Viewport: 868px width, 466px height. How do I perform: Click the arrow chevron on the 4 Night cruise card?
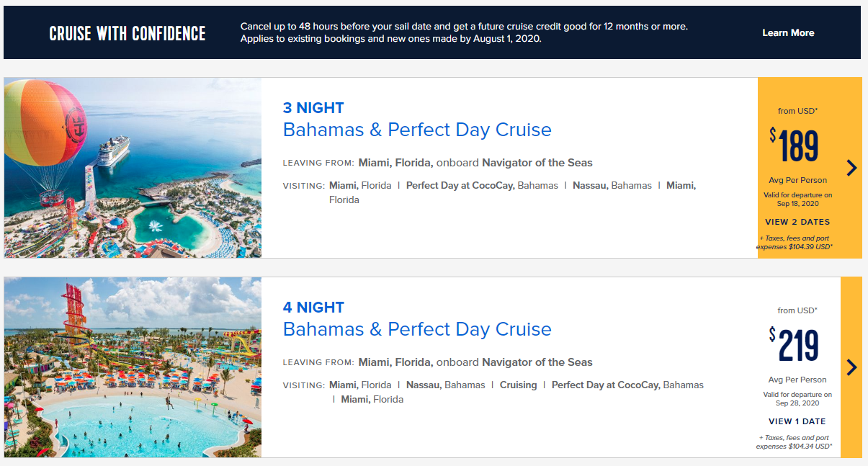pos(851,367)
